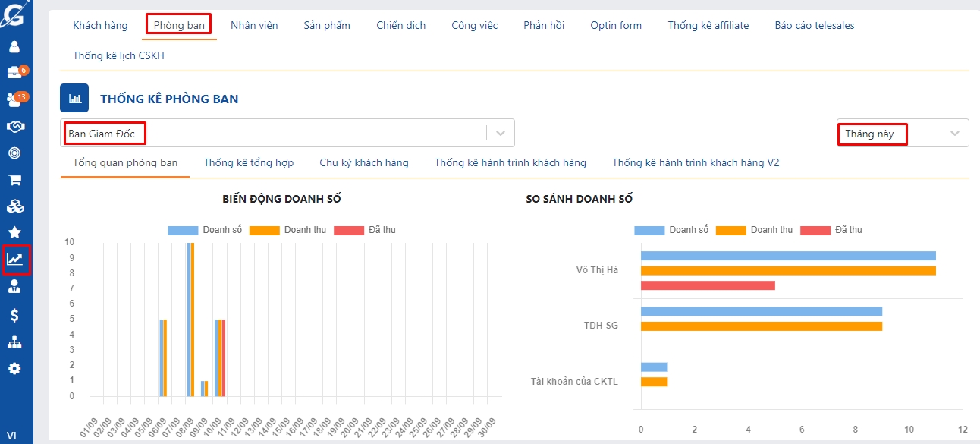Toggle Doanh số legend in Biến động chart
The height and width of the screenshot is (444, 980).
204,230
